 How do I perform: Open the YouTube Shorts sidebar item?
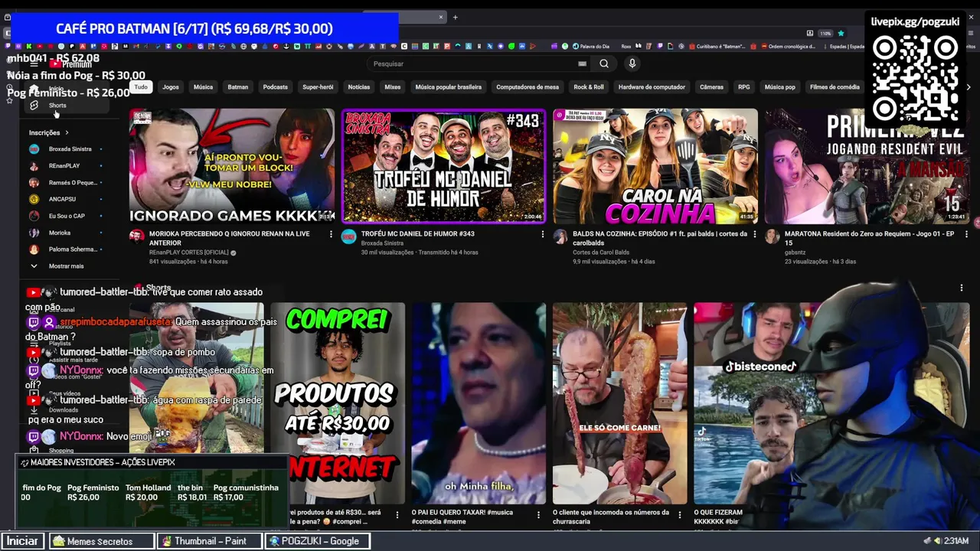click(65, 106)
